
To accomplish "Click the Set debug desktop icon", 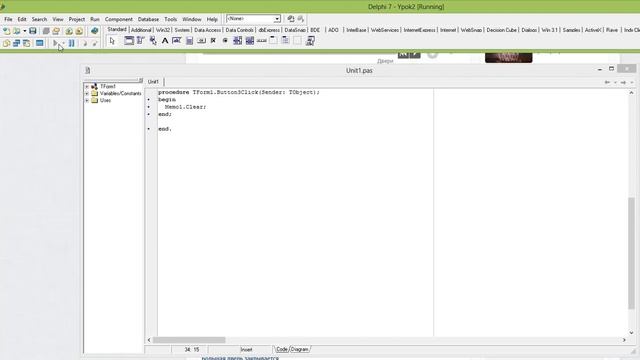I will pos(301,19).
